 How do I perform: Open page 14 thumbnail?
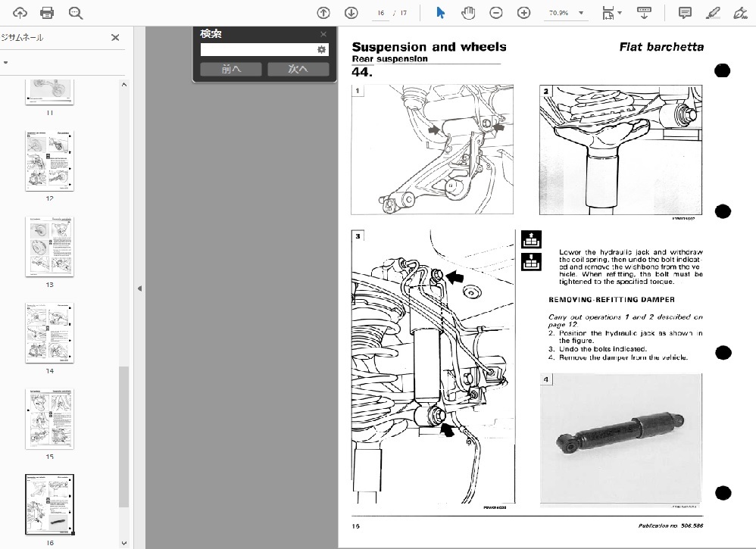point(50,332)
